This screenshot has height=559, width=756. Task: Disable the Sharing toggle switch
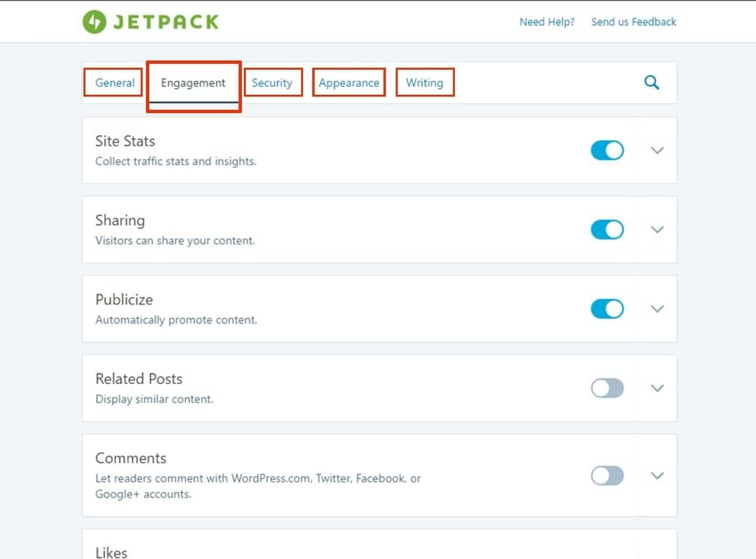607,230
